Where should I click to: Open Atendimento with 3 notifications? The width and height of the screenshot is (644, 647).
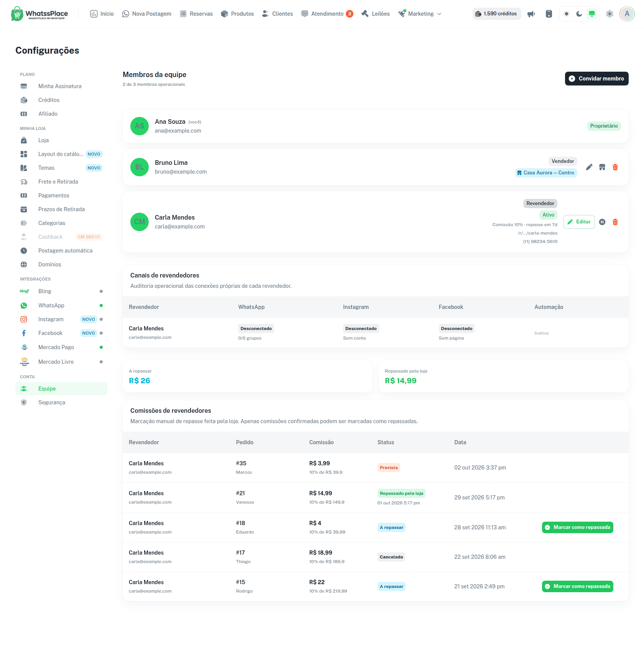(327, 14)
